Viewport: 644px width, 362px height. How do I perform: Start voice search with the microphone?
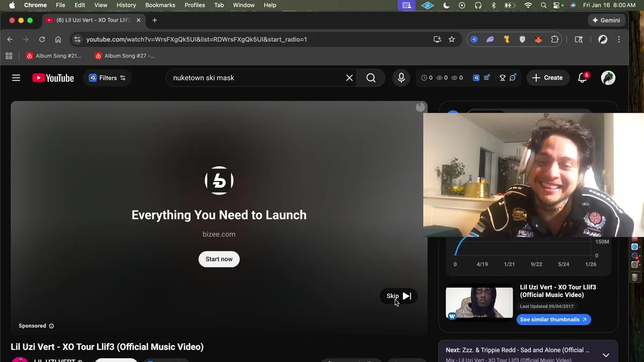[401, 78]
